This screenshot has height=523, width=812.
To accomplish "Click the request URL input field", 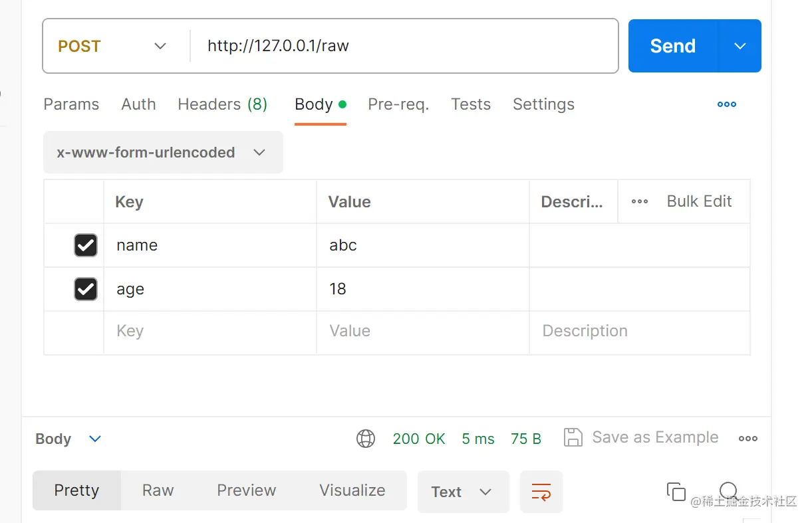I will click(404, 46).
